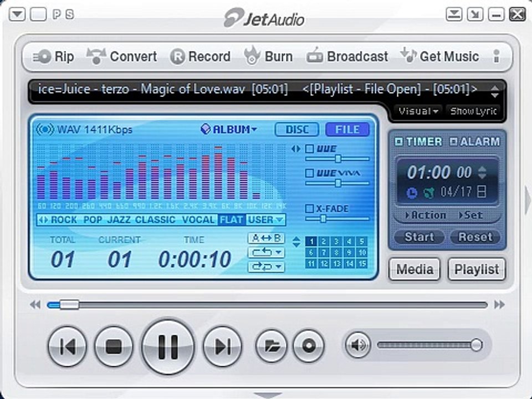
Task: Select the TIMER mode toggle
Action: (x=419, y=141)
